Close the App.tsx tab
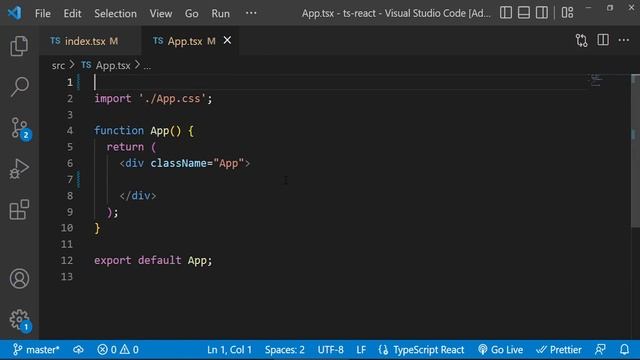The height and width of the screenshot is (360, 640). [x=227, y=40]
